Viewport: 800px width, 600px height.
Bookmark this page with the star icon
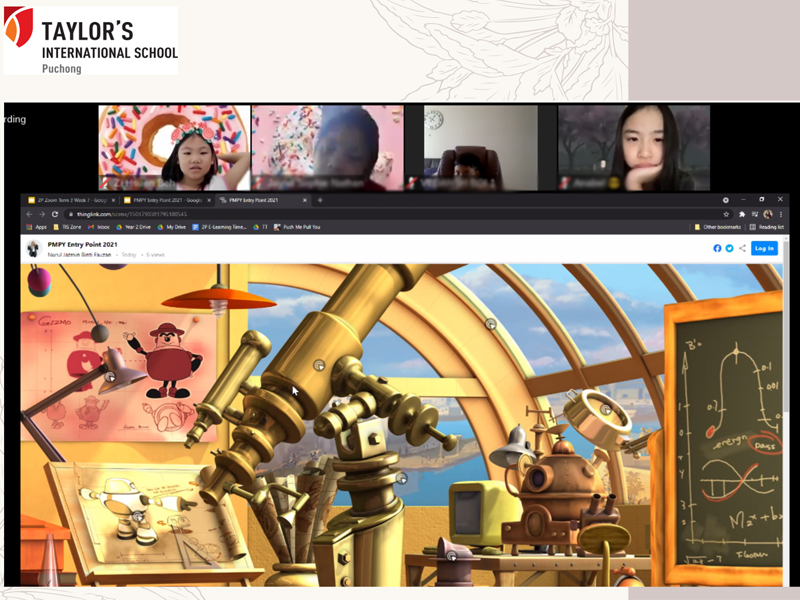[x=726, y=214]
